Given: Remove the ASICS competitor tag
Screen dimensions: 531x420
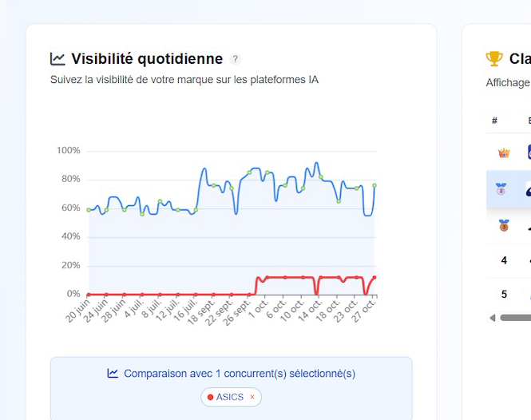Looking at the screenshot, I should click(252, 397).
